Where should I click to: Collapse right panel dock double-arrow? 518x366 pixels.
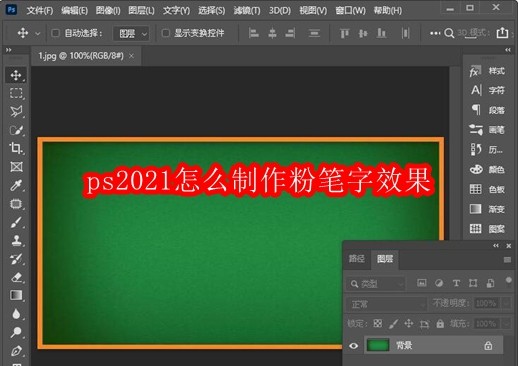click(508, 50)
